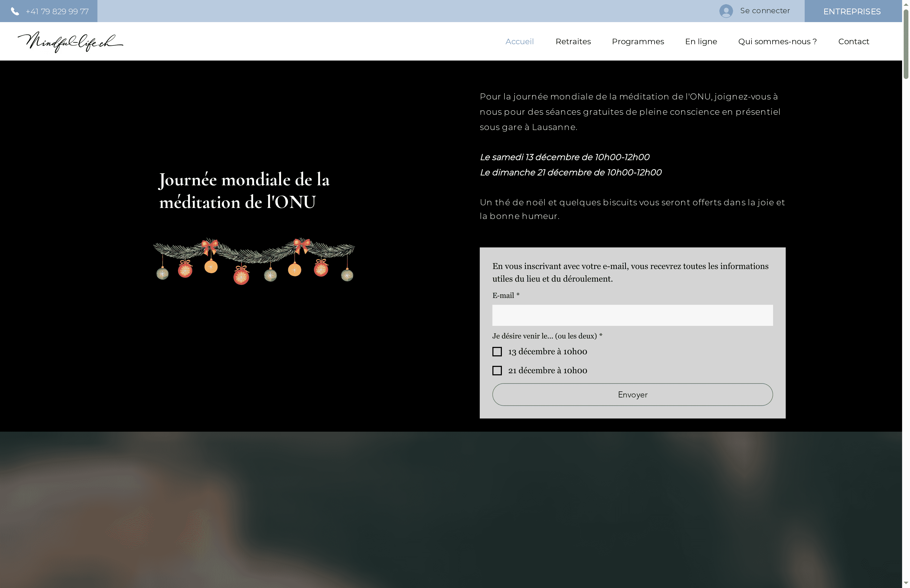Click the user avatar next to Se connecter

726,11
